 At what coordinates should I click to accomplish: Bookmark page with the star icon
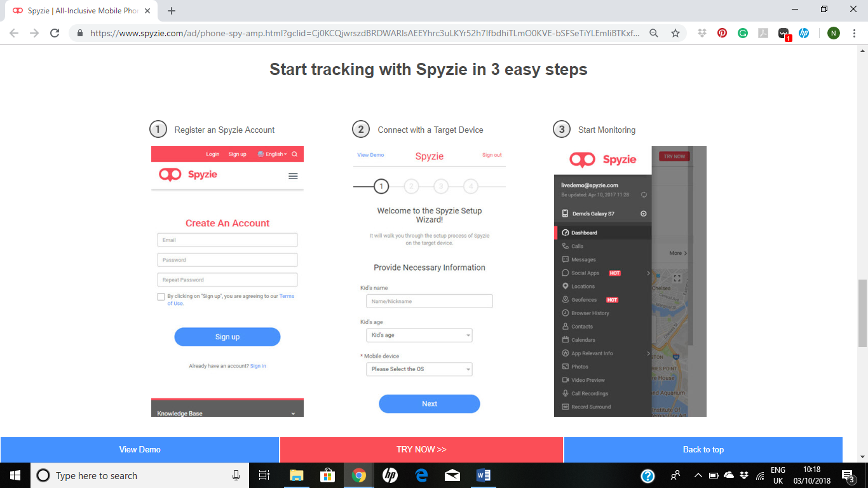(675, 33)
